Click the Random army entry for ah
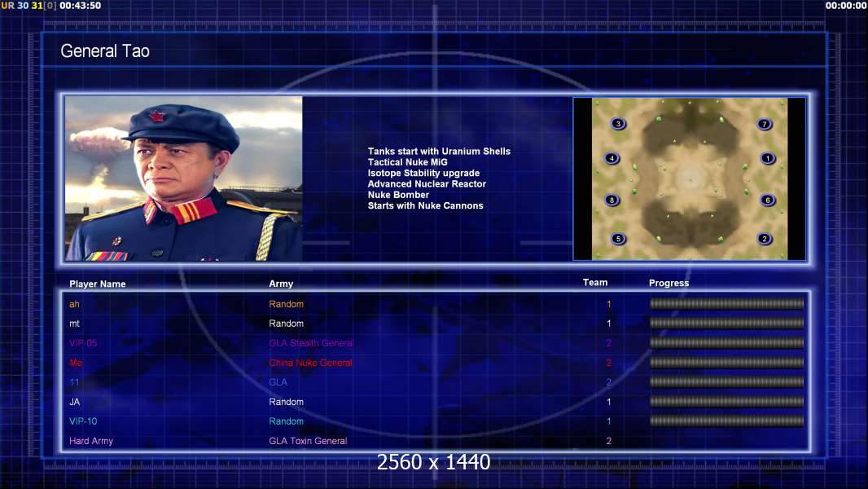 [x=286, y=304]
